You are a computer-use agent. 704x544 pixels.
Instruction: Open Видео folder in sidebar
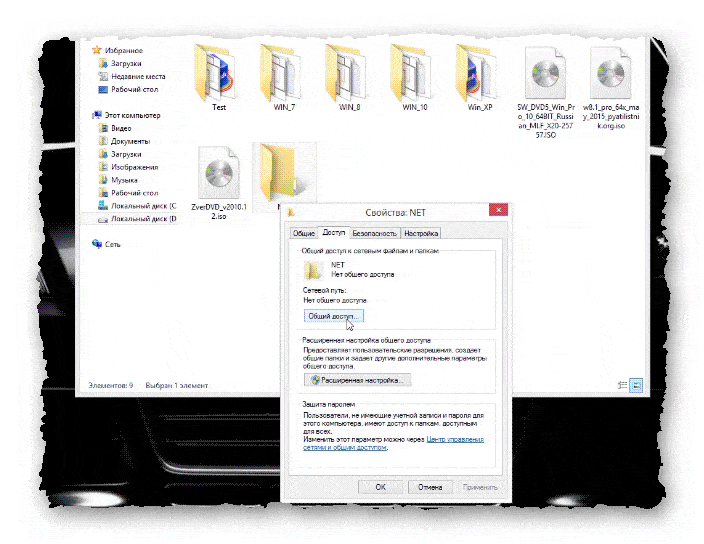(x=121, y=128)
